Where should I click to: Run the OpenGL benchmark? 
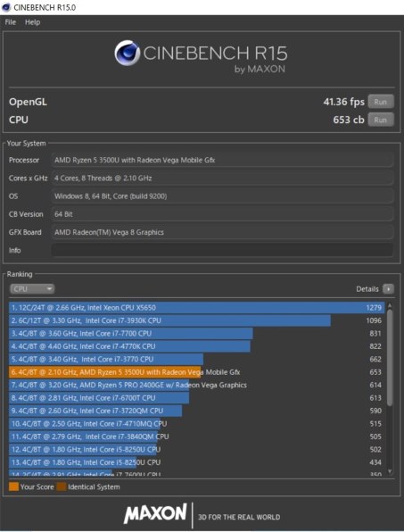381,102
